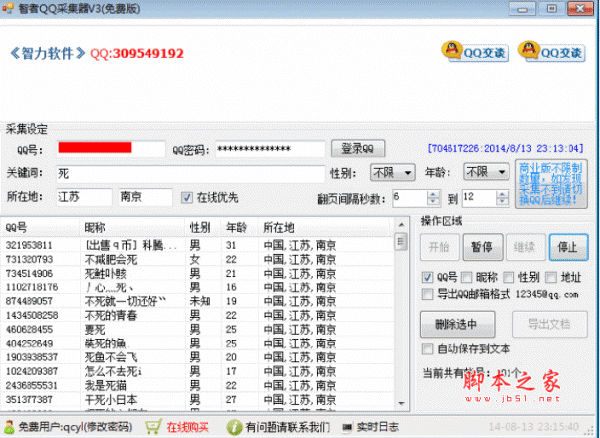600x438 pixels.
Task: Click the 暂停 button
Action: pyautogui.click(x=483, y=247)
